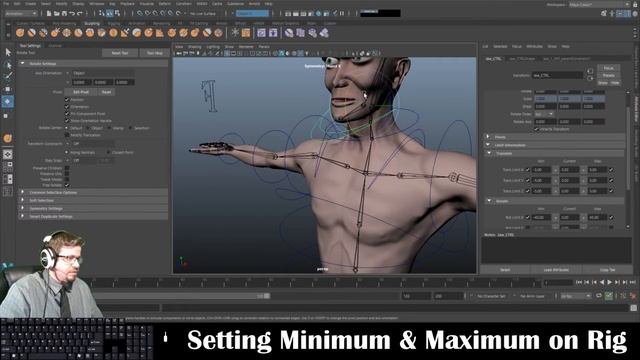The image size is (640, 360).
Task: Pick the Lasso select tool in toolbox
Action: [8, 64]
